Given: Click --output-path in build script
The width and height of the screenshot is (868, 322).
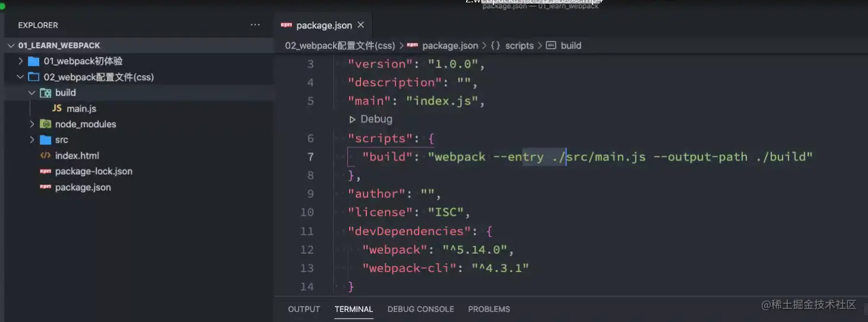Looking at the screenshot, I should pos(700,157).
